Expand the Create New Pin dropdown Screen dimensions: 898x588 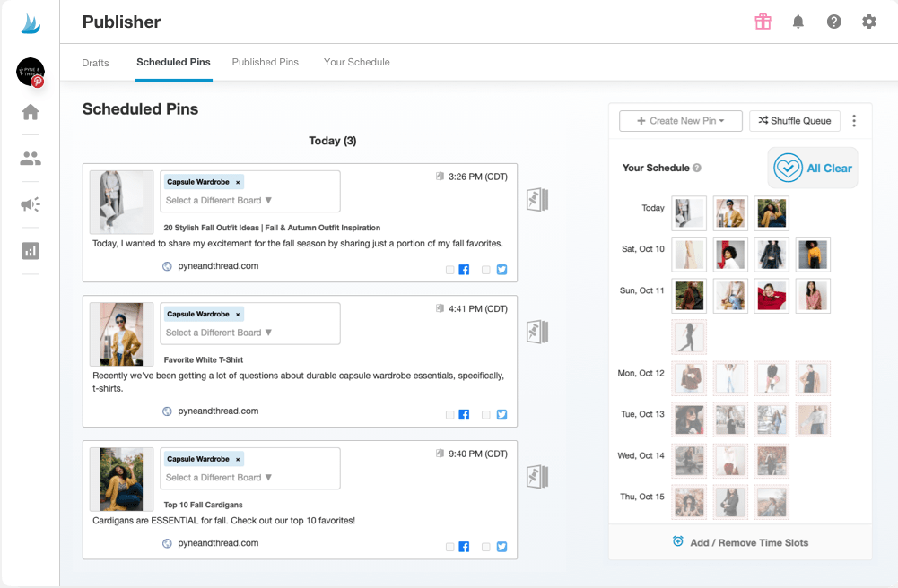click(680, 121)
